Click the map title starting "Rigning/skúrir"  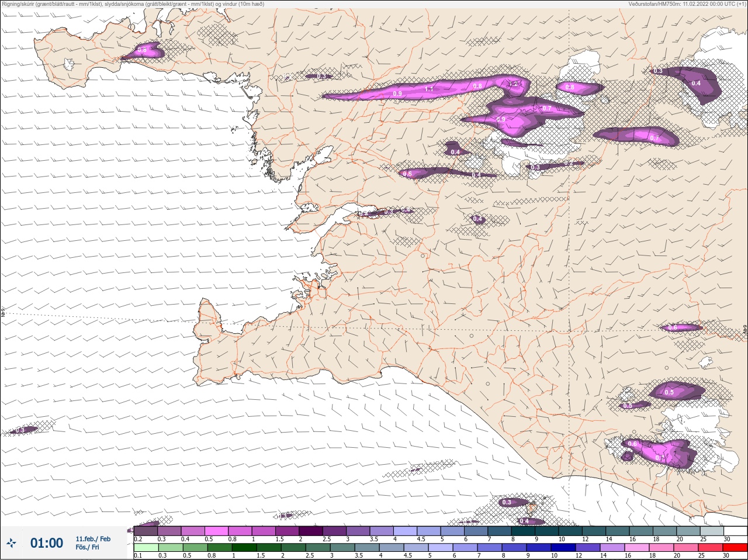tap(133, 4)
